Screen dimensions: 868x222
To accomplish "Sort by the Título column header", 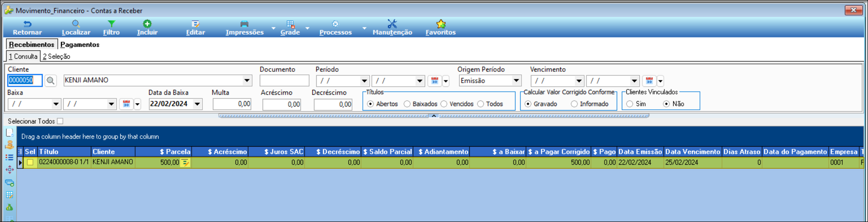I will coord(64,152).
